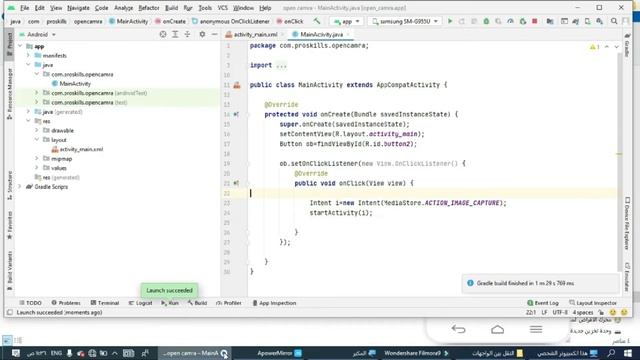Screen dimensions: 640x360
Task: Click the 4 spaces indent setting in the status bar
Action: (582, 312)
